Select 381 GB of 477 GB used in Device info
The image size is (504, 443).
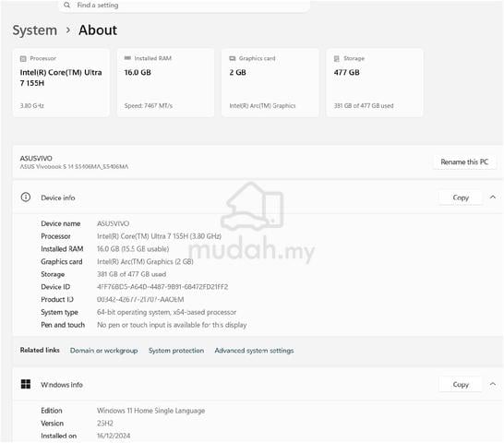tap(131, 274)
